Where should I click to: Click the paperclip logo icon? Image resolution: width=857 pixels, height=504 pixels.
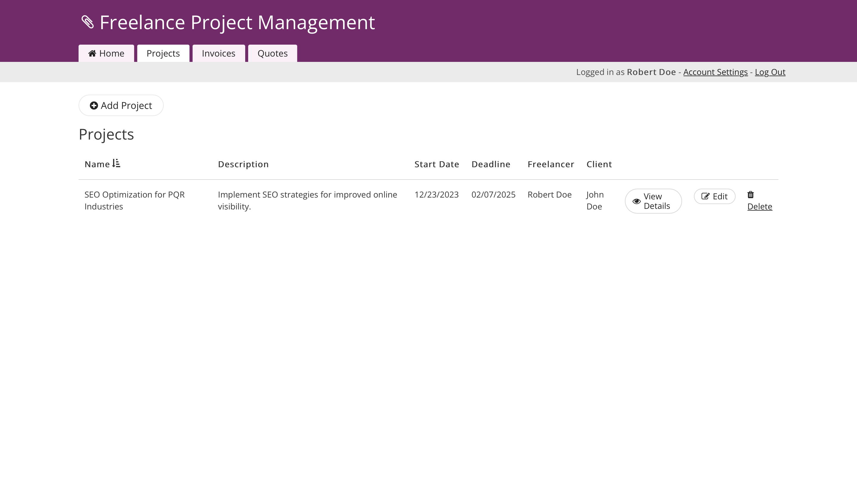[x=88, y=22]
